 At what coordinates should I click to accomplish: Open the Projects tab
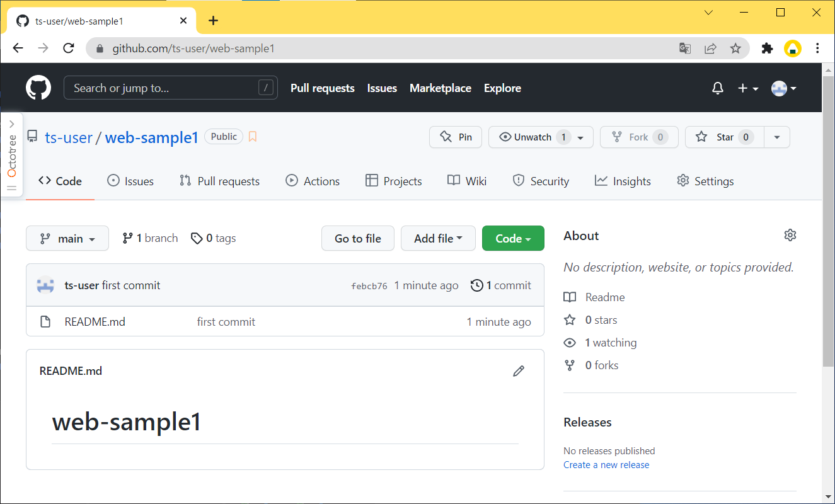394,181
